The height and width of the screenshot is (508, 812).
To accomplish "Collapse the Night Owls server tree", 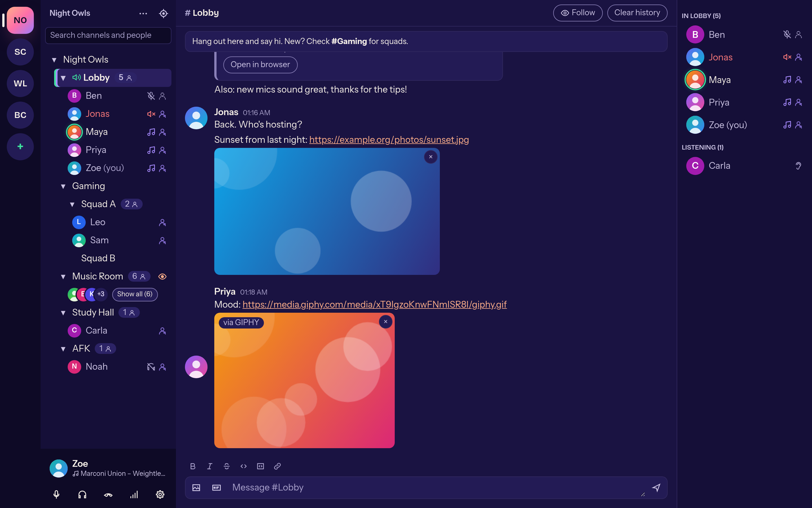I will click(x=54, y=60).
